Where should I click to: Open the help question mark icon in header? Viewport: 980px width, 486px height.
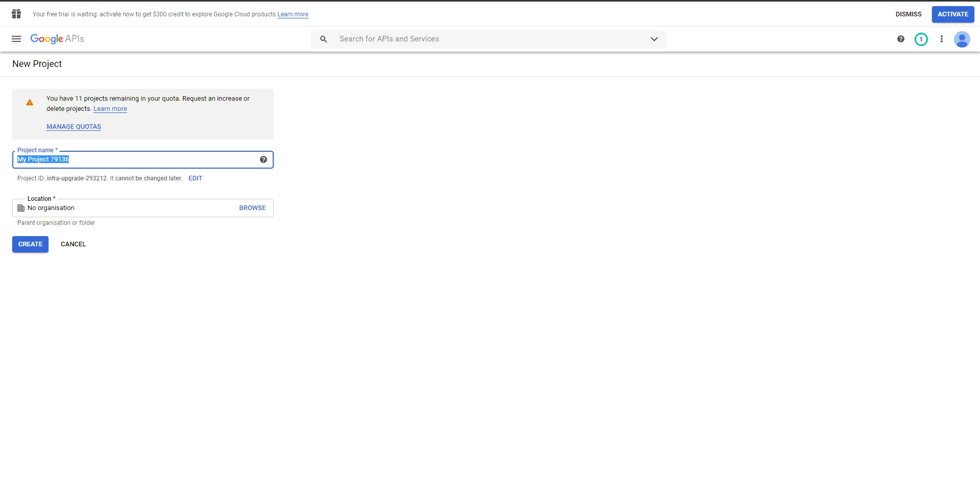point(900,39)
